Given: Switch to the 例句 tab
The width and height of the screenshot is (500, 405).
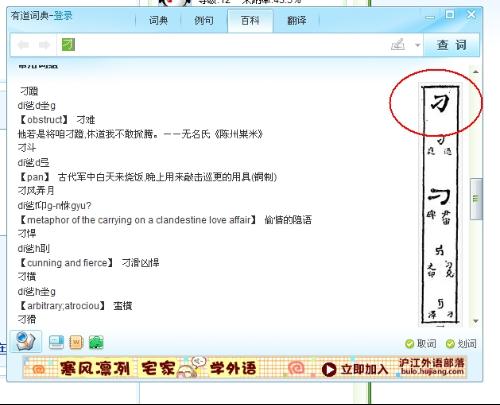Looking at the screenshot, I should pos(204,21).
